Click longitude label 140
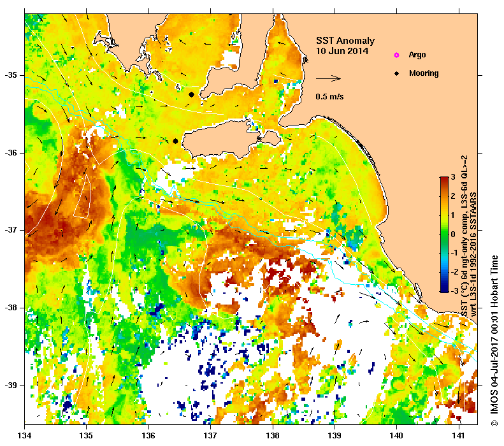This screenshot has width=504, height=446. click(x=396, y=436)
